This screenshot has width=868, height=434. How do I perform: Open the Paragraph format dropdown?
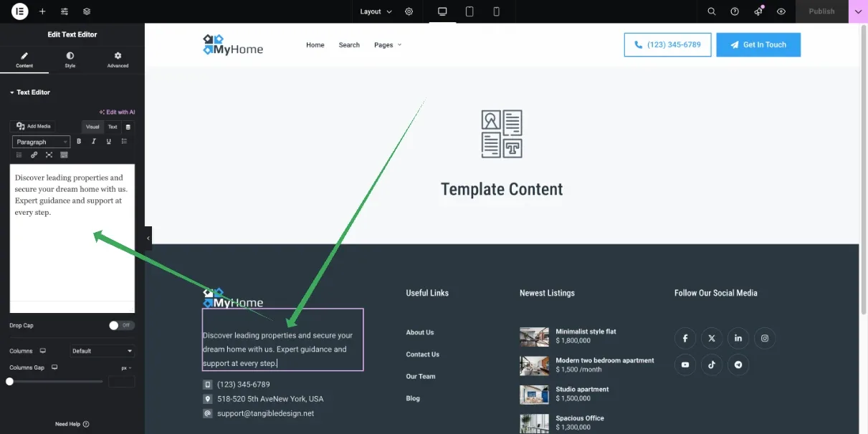pos(42,142)
